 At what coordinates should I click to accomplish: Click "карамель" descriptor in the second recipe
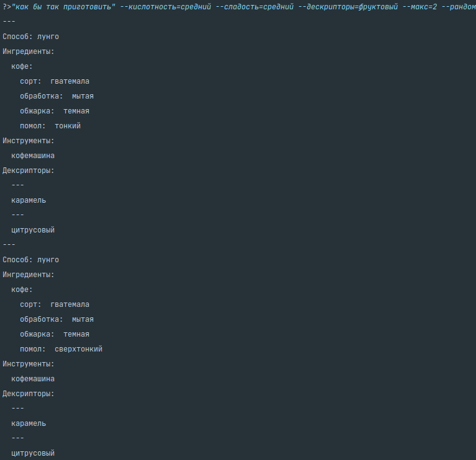click(29, 423)
